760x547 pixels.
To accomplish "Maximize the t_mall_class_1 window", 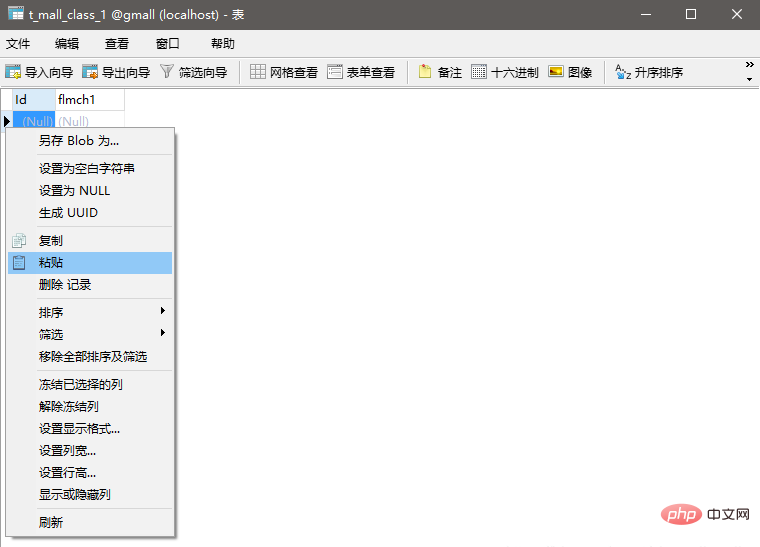I will (691, 15).
